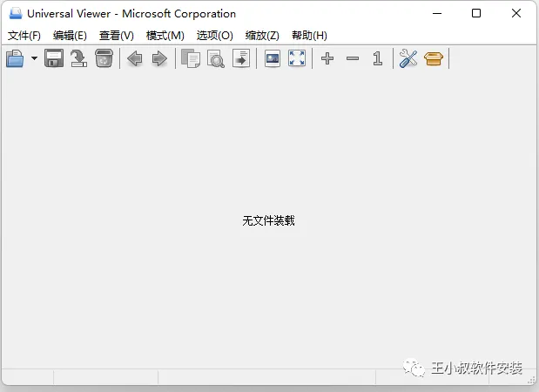Click the Delete recycle bin icon
This screenshot has height=392, width=539.
pos(104,58)
